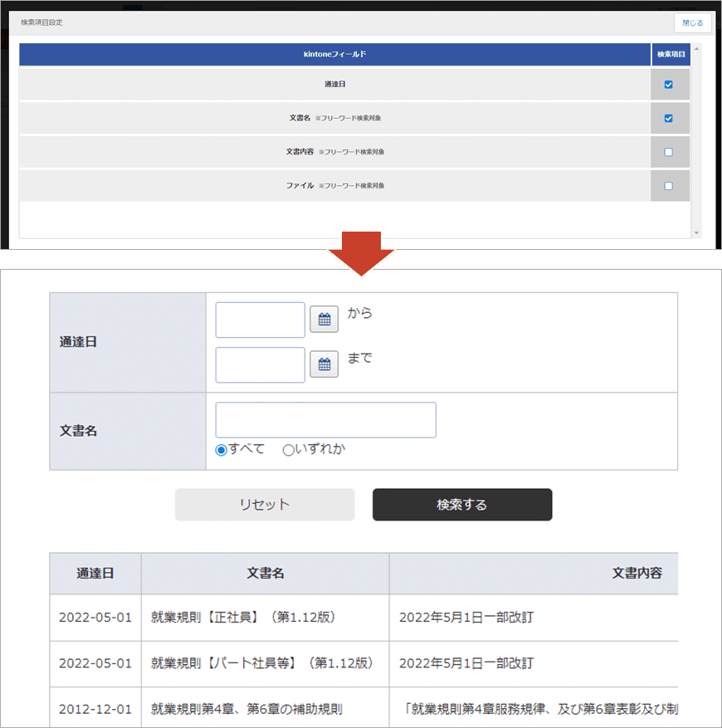Viewport: 722px width, 728px height.
Task: Click the 文書名 text input field
Action: tap(325, 420)
